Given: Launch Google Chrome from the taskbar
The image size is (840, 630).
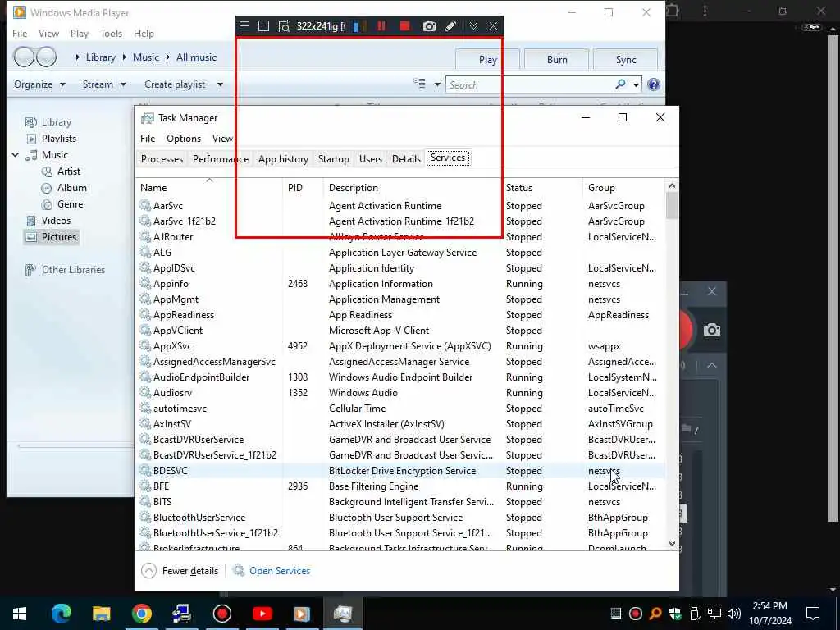Looking at the screenshot, I should click(x=141, y=614).
